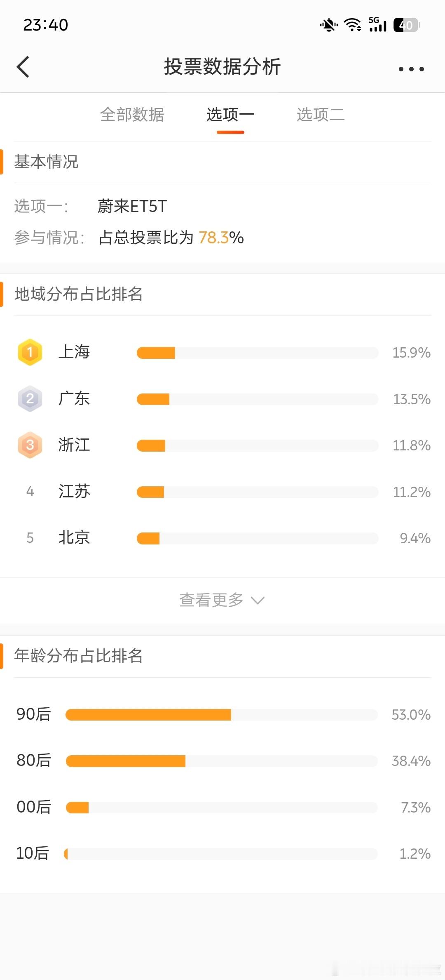
Task: Switch to the 全部数据 tab
Action: coord(132,115)
